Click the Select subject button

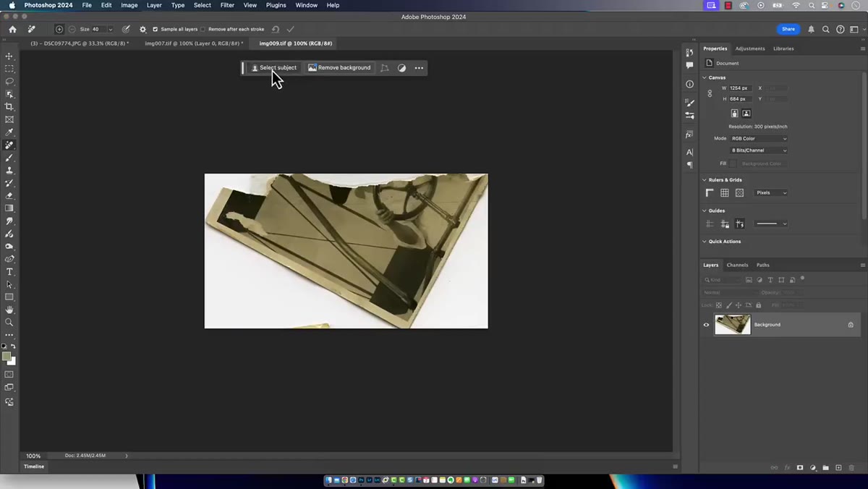(x=273, y=68)
